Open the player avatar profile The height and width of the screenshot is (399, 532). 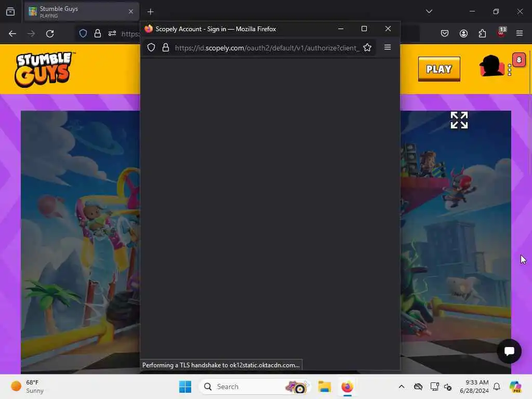(x=491, y=66)
